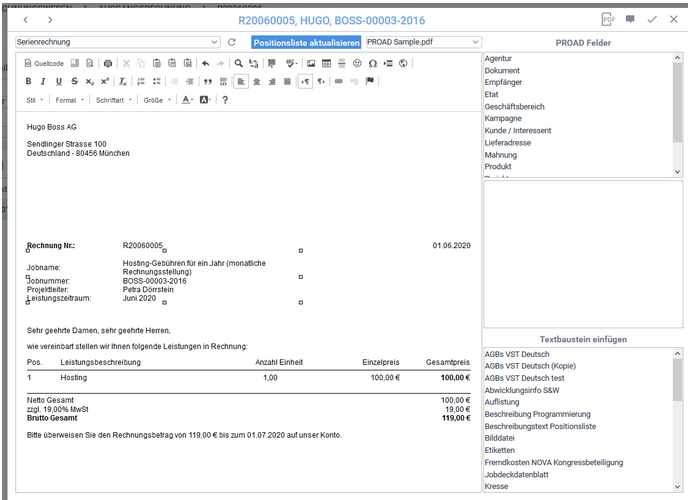Open the Serienrechnung dropdown
Screen dimensions: 688x500
[118, 43]
